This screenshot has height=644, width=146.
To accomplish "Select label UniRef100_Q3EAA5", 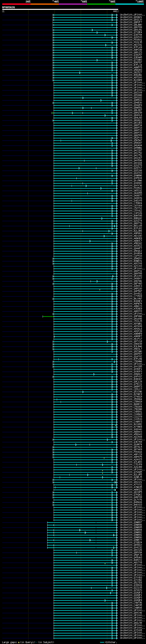I will 131,57.
